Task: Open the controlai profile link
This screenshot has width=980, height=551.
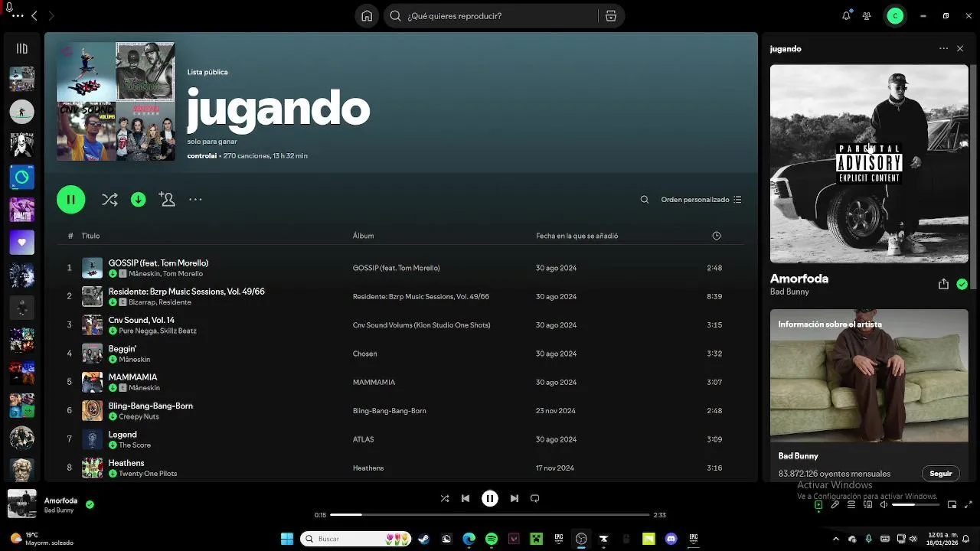Action: pyautogui.click(x=202, y=156)
